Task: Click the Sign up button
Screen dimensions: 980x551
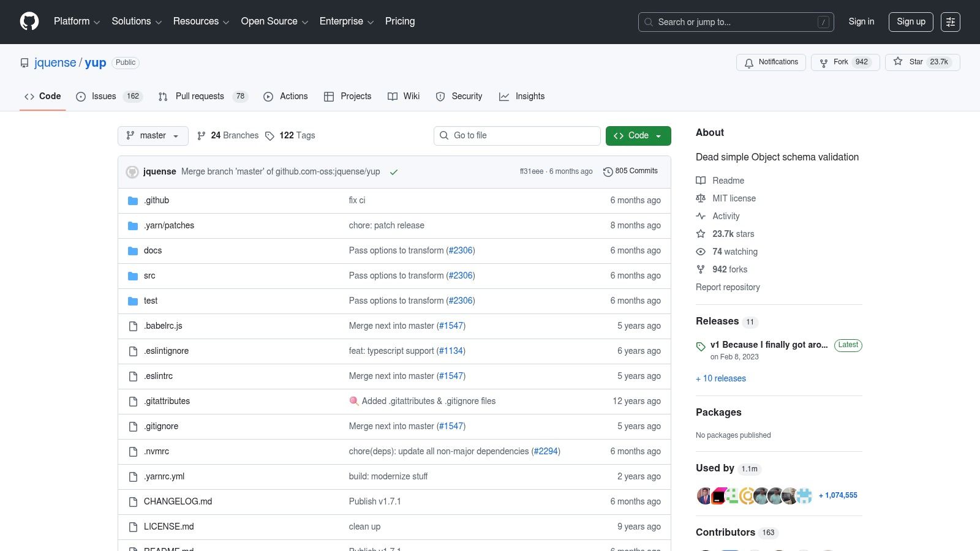Action: (x=911, y=21)
